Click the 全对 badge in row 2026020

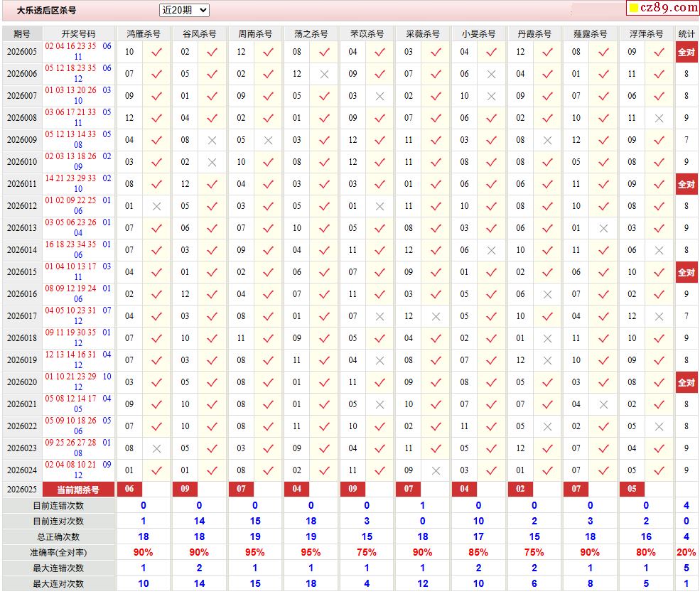click(x=686, y=382)
